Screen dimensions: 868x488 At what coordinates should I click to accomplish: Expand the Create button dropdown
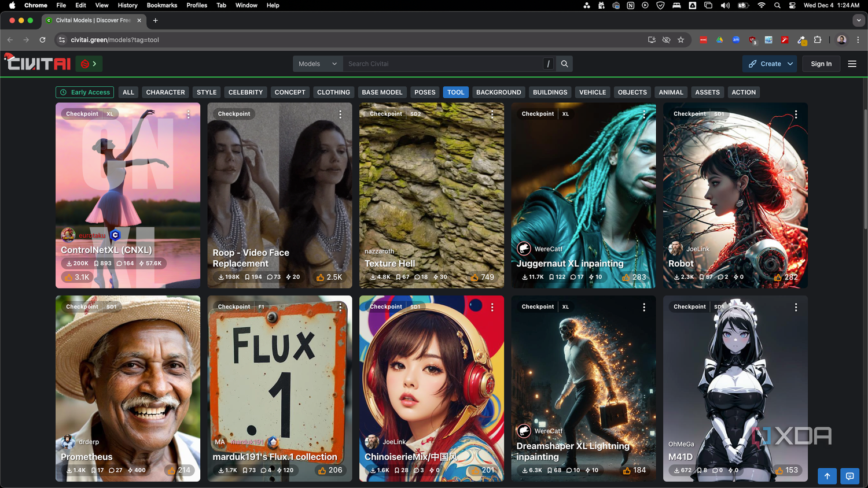pyautogui.click(x=790, y=64)
